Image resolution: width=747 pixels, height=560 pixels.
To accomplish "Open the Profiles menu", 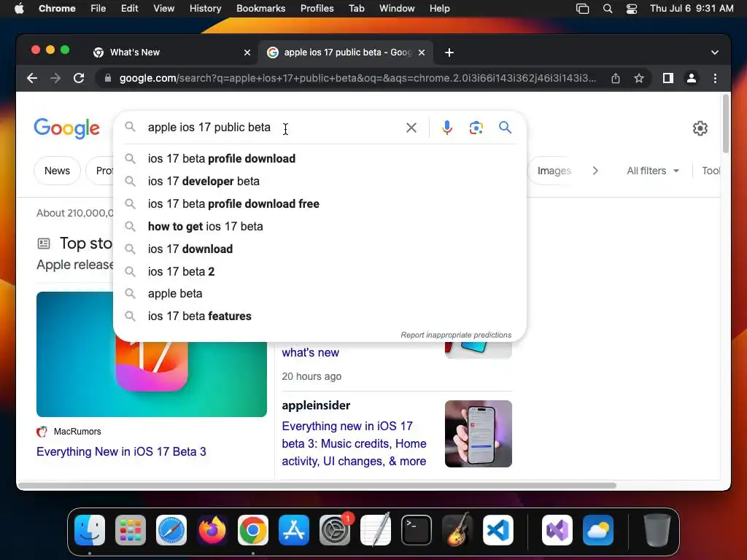I will coord(317,9).
